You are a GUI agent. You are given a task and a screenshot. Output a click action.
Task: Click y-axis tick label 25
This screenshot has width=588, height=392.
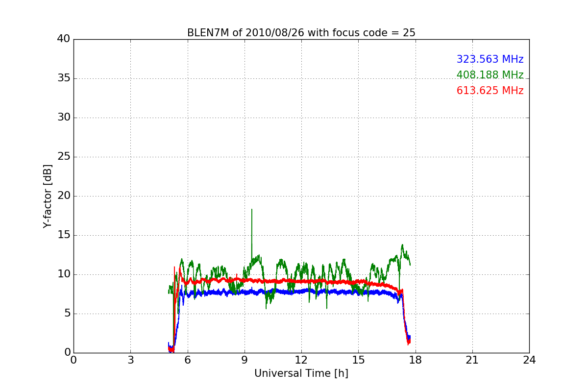coord(64,157)
